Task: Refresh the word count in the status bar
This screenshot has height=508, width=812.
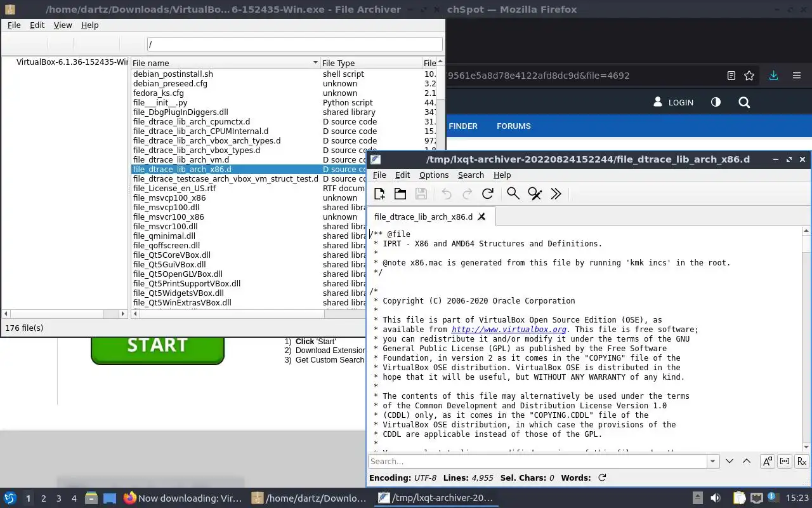Action: tap(602, 478)
